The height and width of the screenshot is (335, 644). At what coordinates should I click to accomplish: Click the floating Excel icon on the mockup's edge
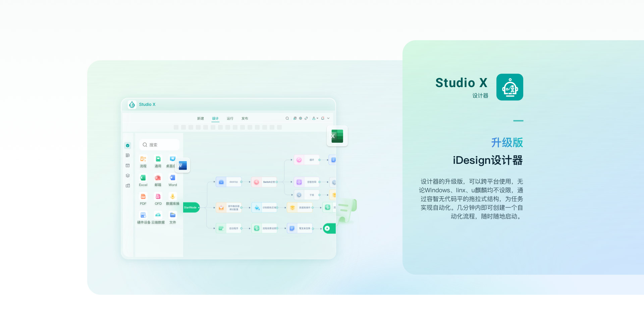pyautogui.click(x=337, y=136)
